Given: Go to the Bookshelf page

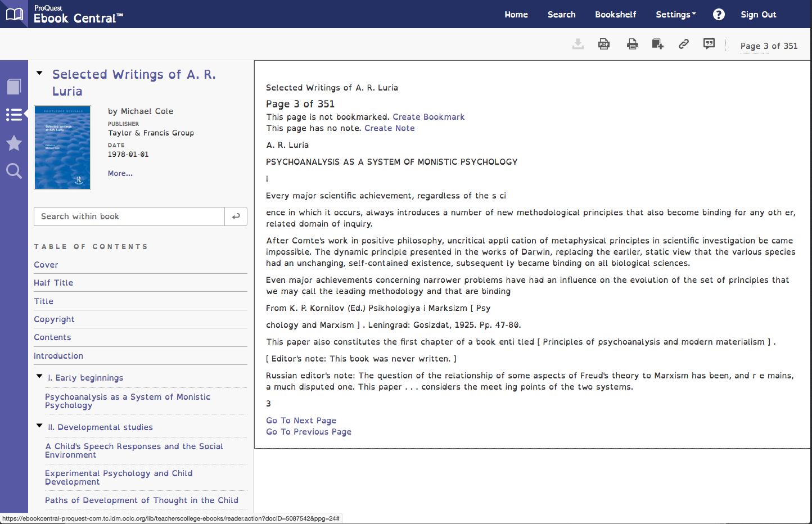Looking at the screenshot, I should (615, 14).
